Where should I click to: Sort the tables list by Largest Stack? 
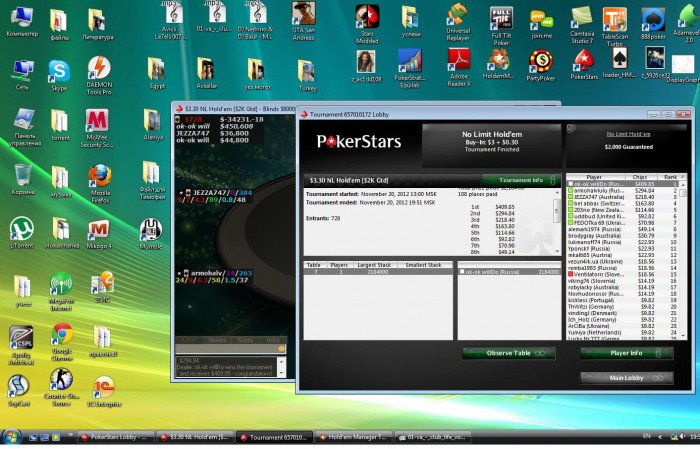coord(374,265)
